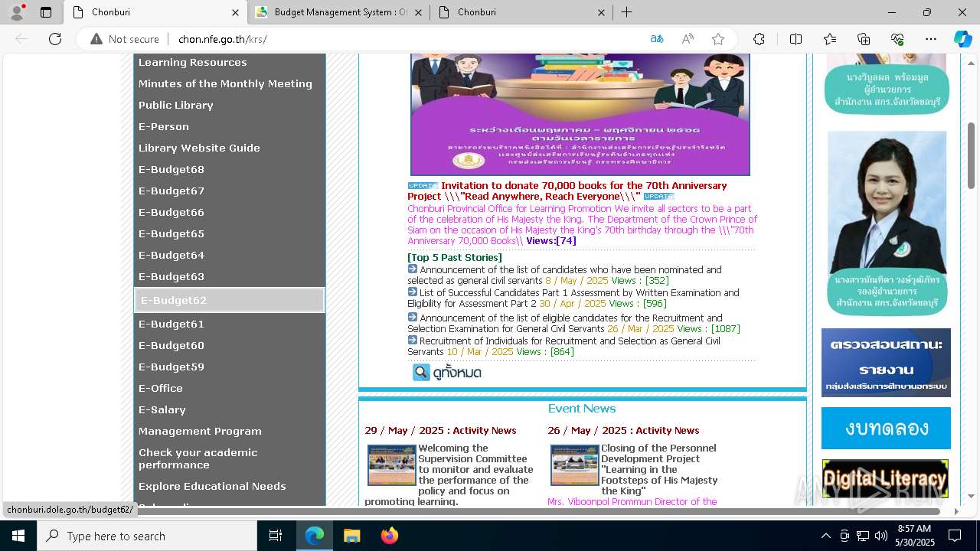Viewport: 980px width, 551px height.
Task: Choose E-Budget63 from the side menu
Action: tap(171, 276)
